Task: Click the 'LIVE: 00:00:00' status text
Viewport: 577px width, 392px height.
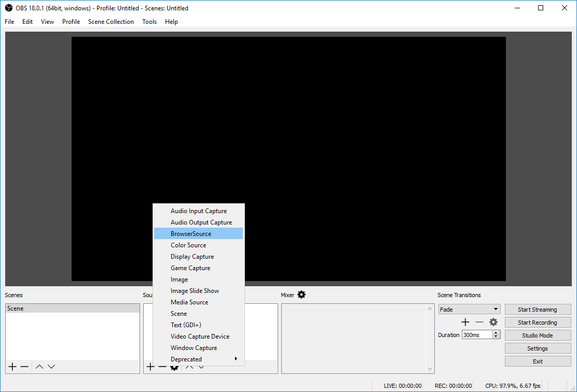Action: tap(403, 386)
